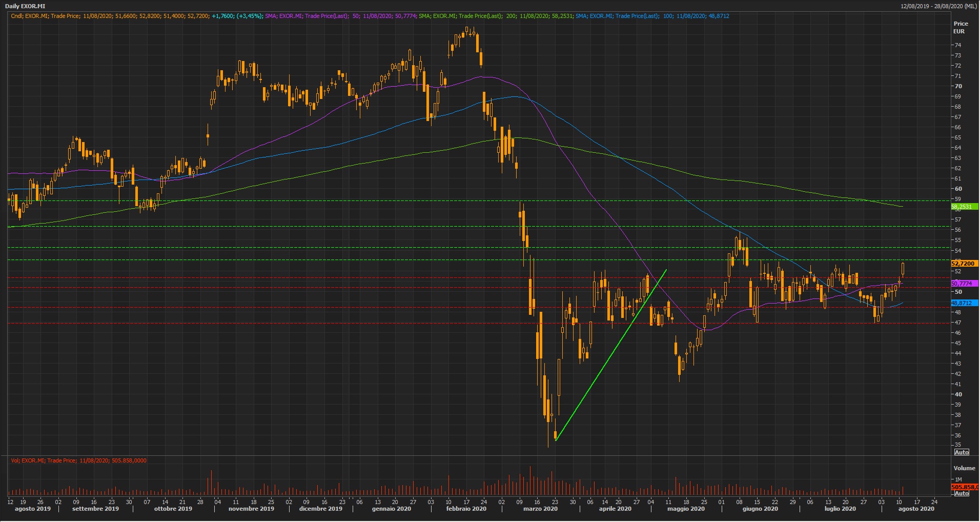Click the Price EUR axis header
980x522 pixels.
point(960,27)
